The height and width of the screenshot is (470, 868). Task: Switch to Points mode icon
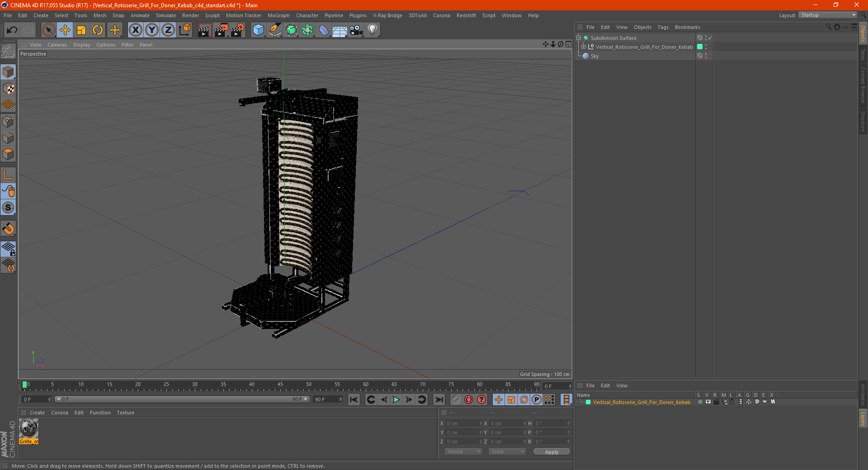tap(8, 122)
